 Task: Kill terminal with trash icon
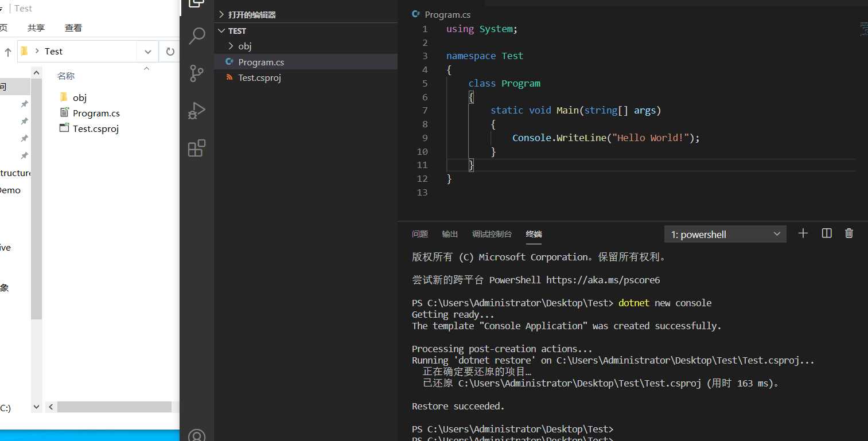pyautogui.click(x=849, y=233)
